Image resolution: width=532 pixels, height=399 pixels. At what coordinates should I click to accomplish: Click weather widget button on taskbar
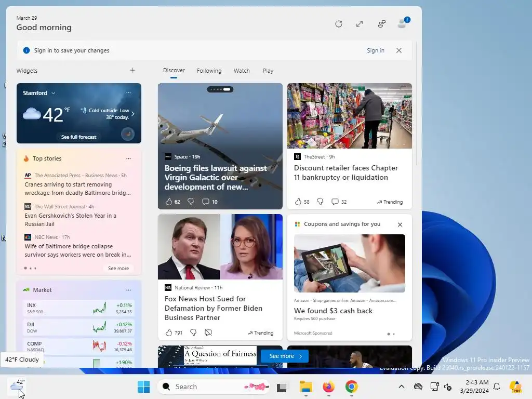pyautogui.click(x=17, y=387)
